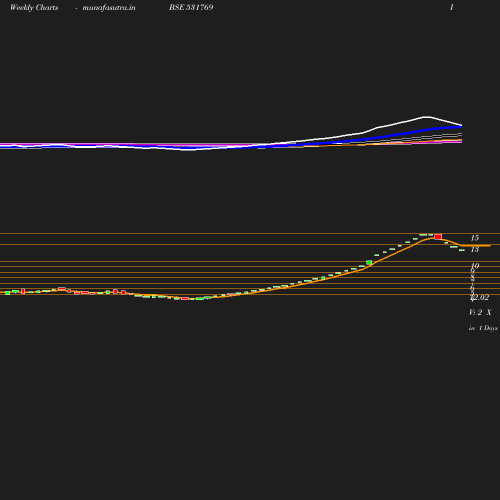Click the 'Weekly Charts' title text
500x500 pixels.
[34, 7]
